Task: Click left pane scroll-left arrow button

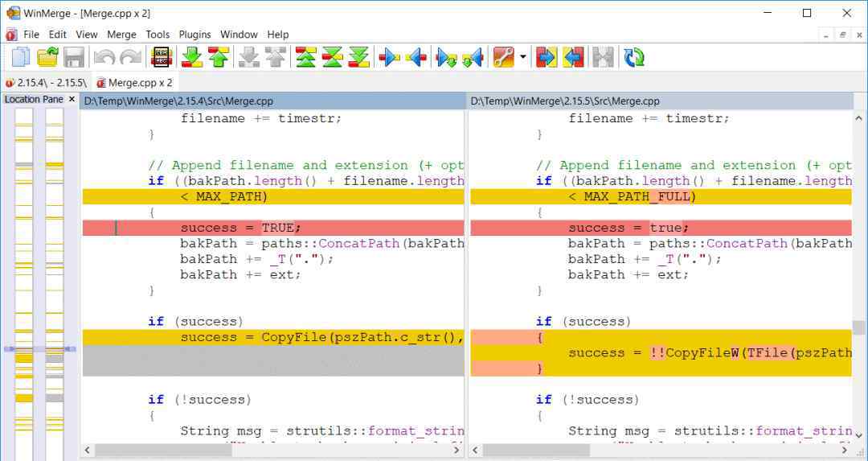Action: pyautogui.click(x=88, y=451)
